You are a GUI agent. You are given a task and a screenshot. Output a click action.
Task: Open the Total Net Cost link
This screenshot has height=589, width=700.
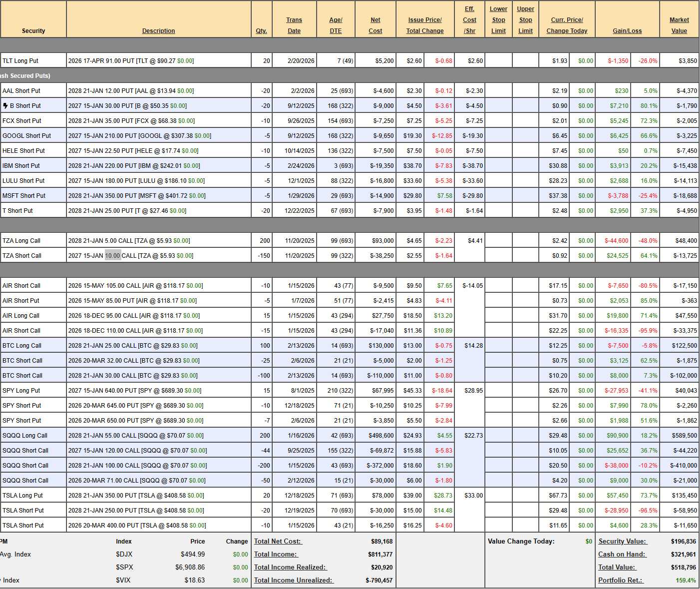coord(278,542)
